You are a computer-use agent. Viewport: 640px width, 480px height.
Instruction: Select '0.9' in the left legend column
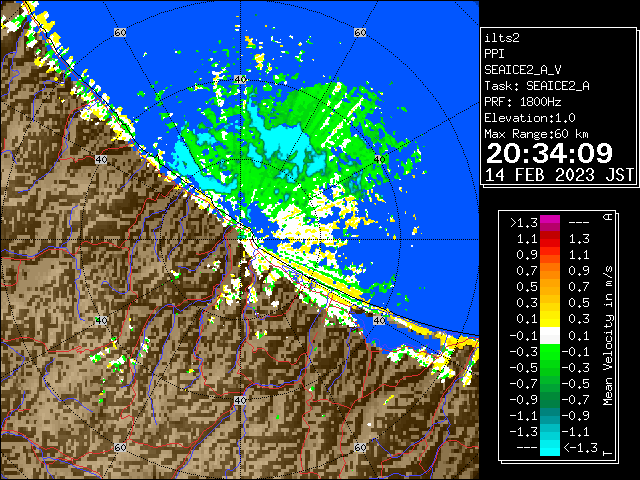tap(527, 255)
